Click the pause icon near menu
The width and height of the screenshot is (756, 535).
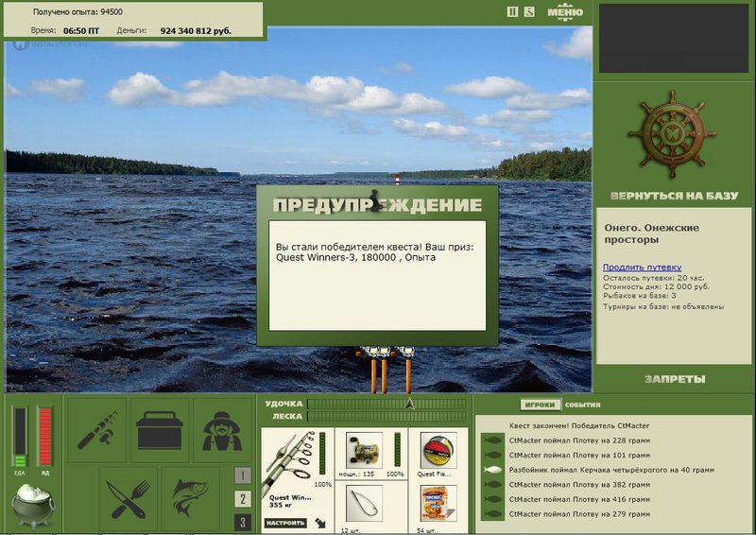click(x=512, y=11)
